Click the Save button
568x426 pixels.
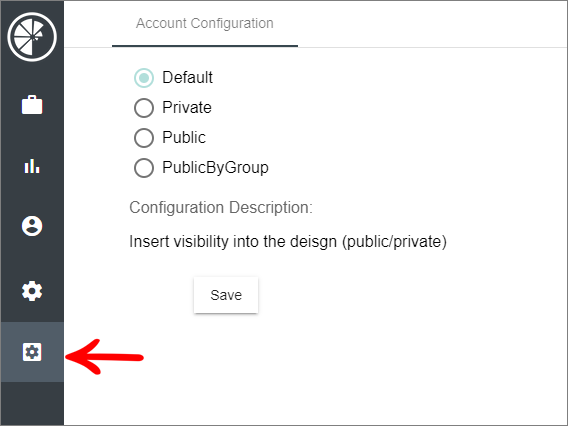pyautogui.click(x=226, y=295)
